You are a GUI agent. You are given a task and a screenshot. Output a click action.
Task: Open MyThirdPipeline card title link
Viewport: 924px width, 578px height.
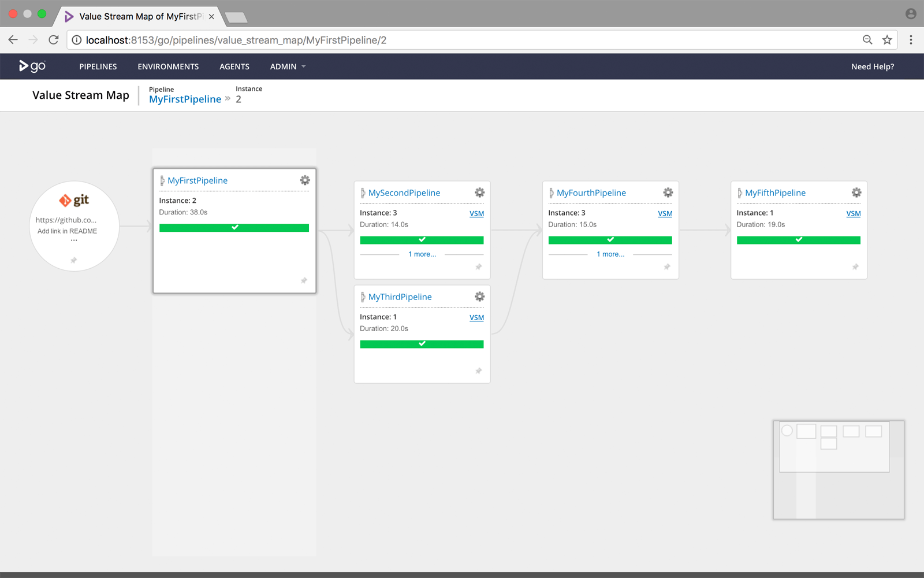pyautogui.click(x=400, y=297)
